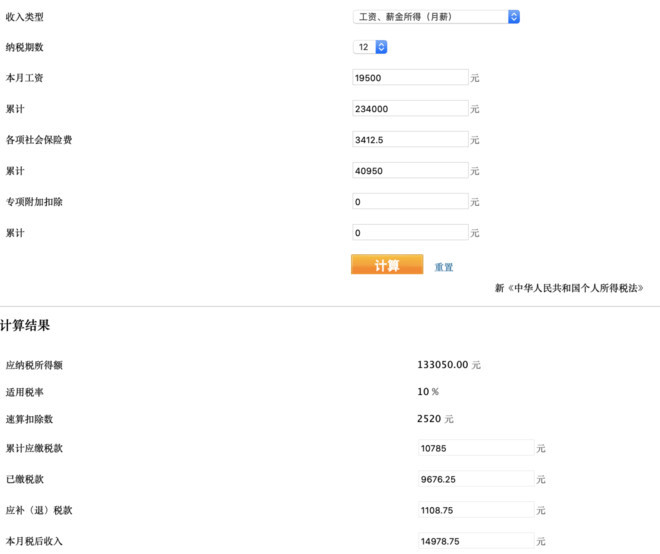Click the 计算结果 section heading
Viewport: 660px width, 554px height.
point(25,326)
